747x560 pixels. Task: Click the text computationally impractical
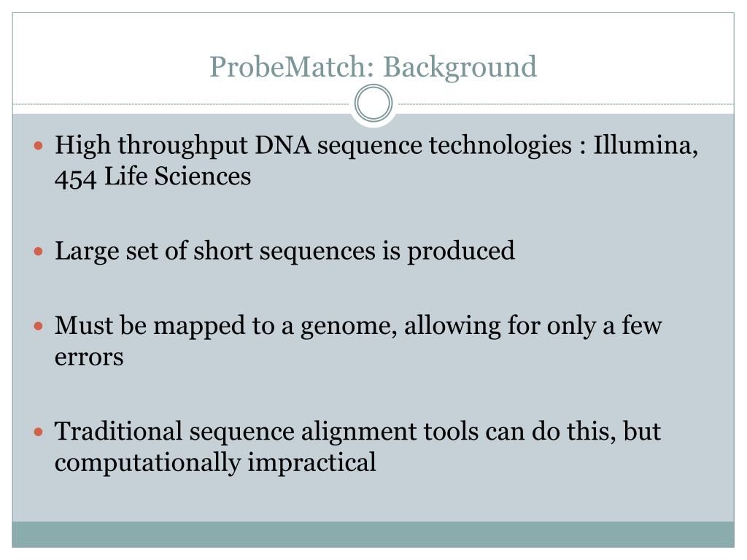(215, 463)
